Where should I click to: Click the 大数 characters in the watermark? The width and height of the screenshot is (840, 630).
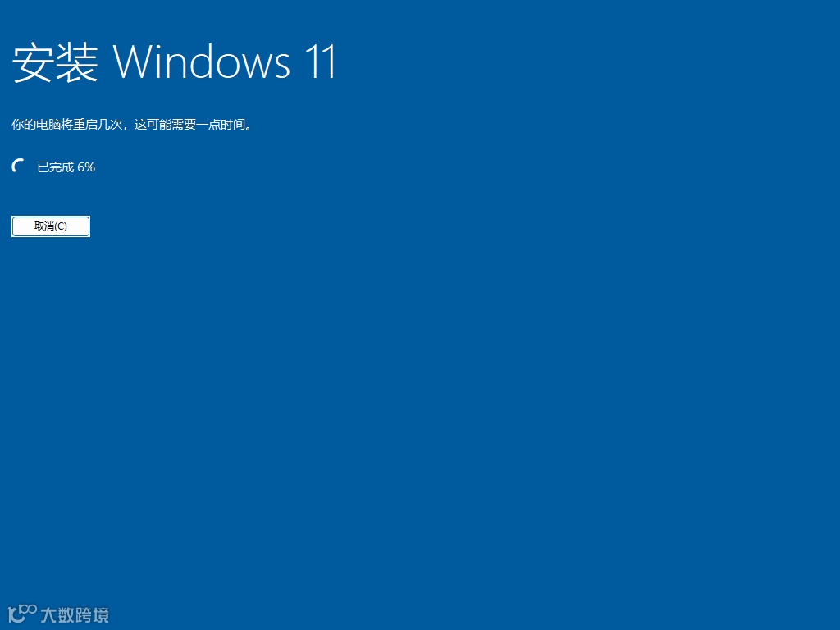point(57,615)
